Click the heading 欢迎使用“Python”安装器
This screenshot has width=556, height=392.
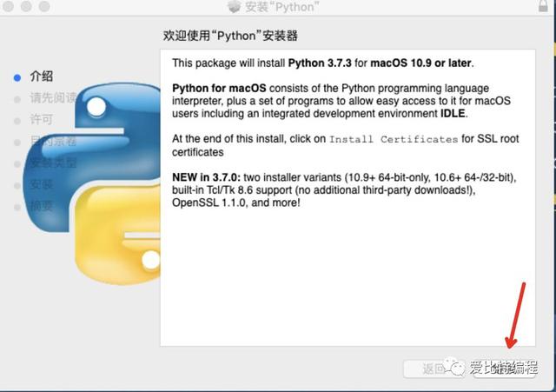[230, 36]
